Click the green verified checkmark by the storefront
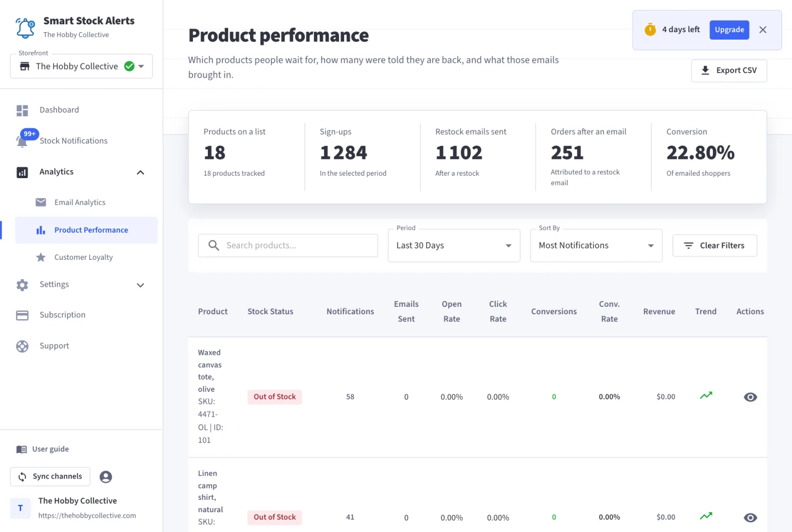This screenshot has height=532, width=792. point(129,66)
